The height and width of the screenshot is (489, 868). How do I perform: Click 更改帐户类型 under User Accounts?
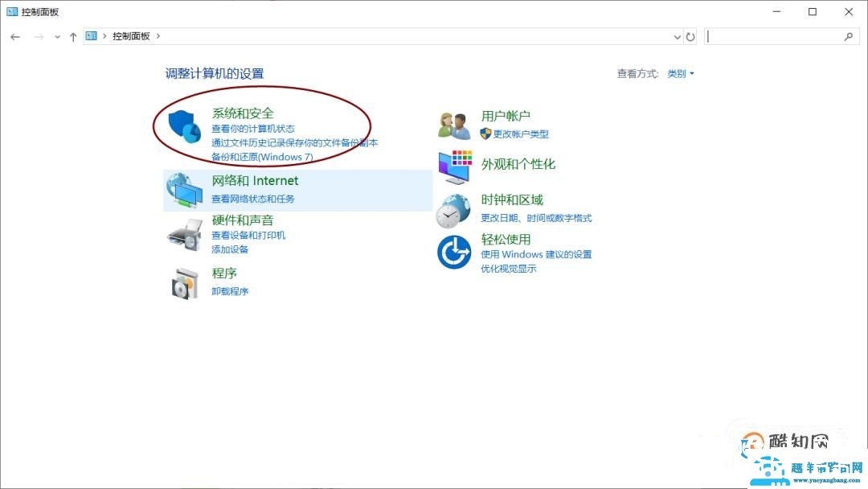tap(521, 134)
